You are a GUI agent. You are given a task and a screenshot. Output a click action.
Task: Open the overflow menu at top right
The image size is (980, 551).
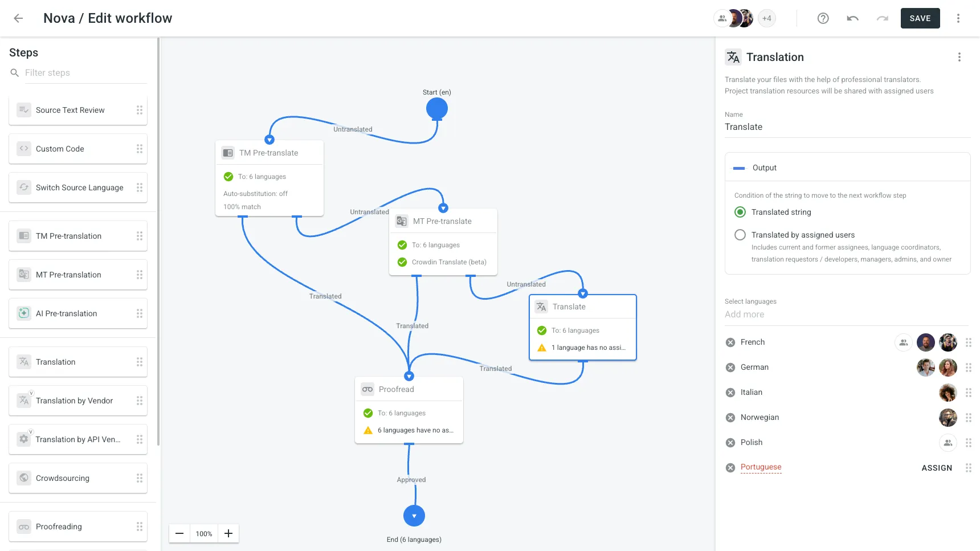pyautogui.click(x=958, y=18)
